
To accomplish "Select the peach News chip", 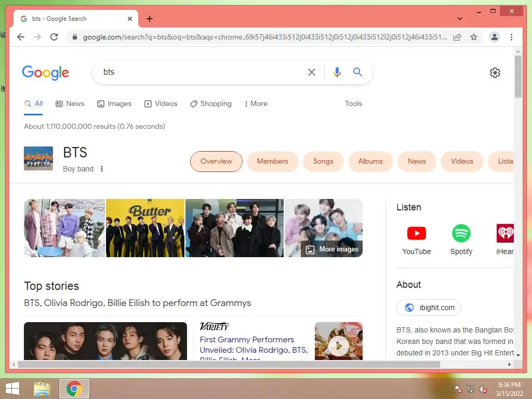I will click(417, 162).
